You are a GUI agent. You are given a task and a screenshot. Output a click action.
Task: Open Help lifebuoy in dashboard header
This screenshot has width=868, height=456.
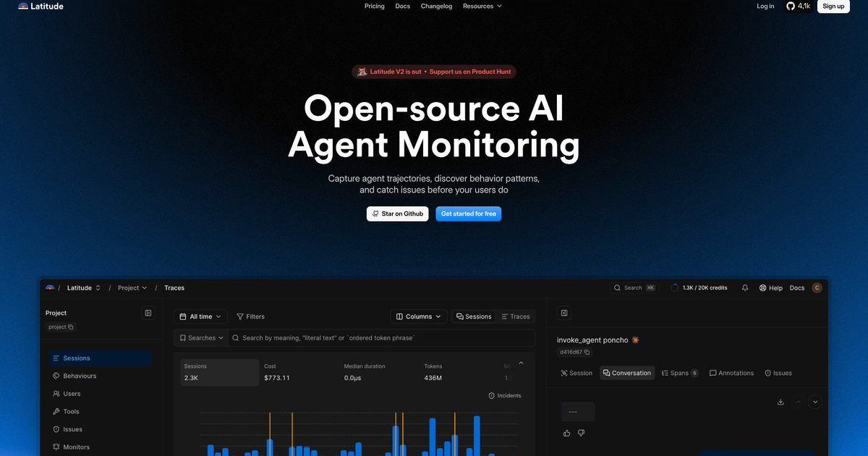click(770, 288)
